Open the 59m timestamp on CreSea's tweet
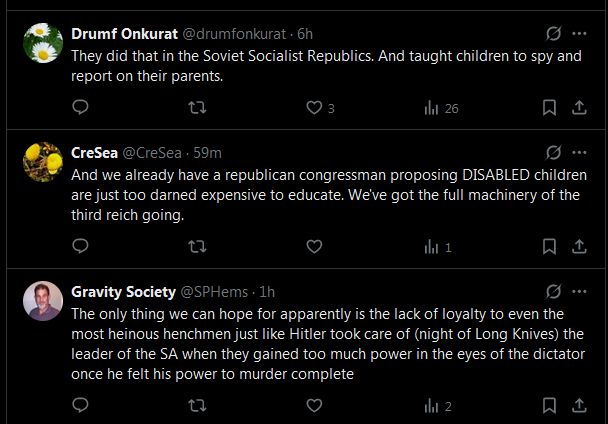Image resolution: width=608 pixels, height=424 pixels. pyautogui.click(x=207, y=152)
